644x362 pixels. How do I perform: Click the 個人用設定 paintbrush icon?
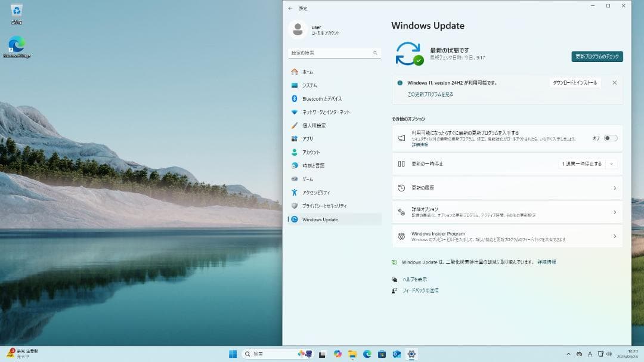pos(295,125)
